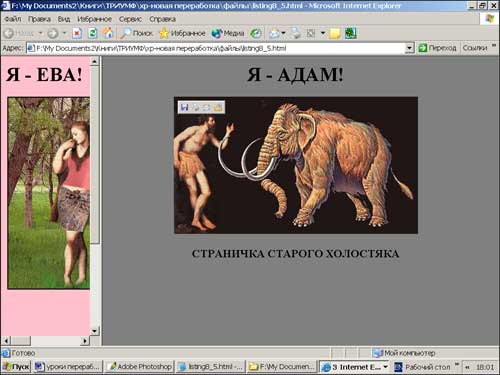Expand the 3 Internet E... taskbar group
The width and height of the screenshot is (500, 375).
click(x=354, y=367)
